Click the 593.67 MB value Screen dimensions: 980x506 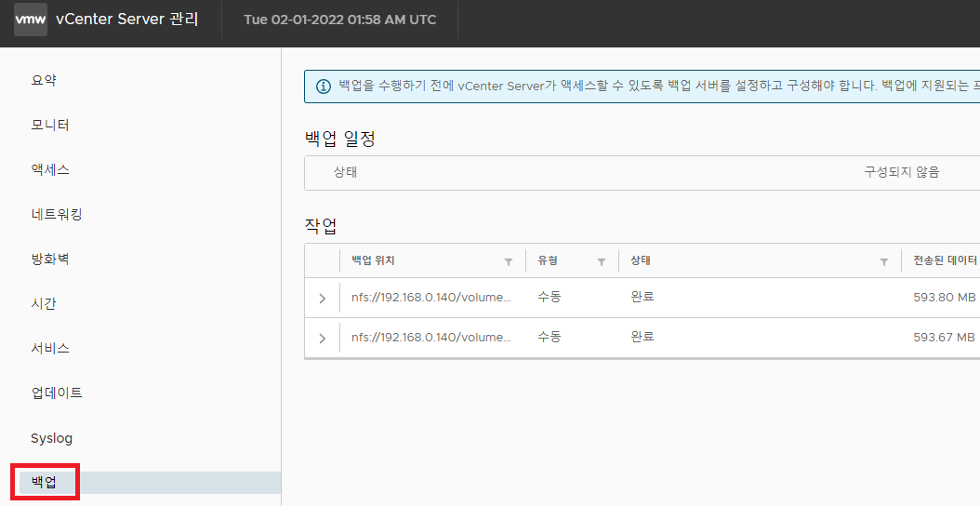(945, 337)
